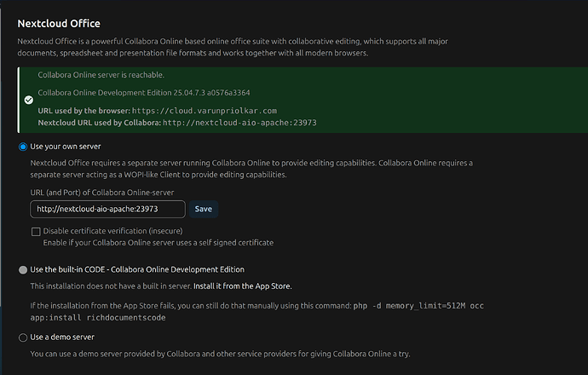Select the "Use a demo server" radio button
588x375 pixels.
coord(23,337)
